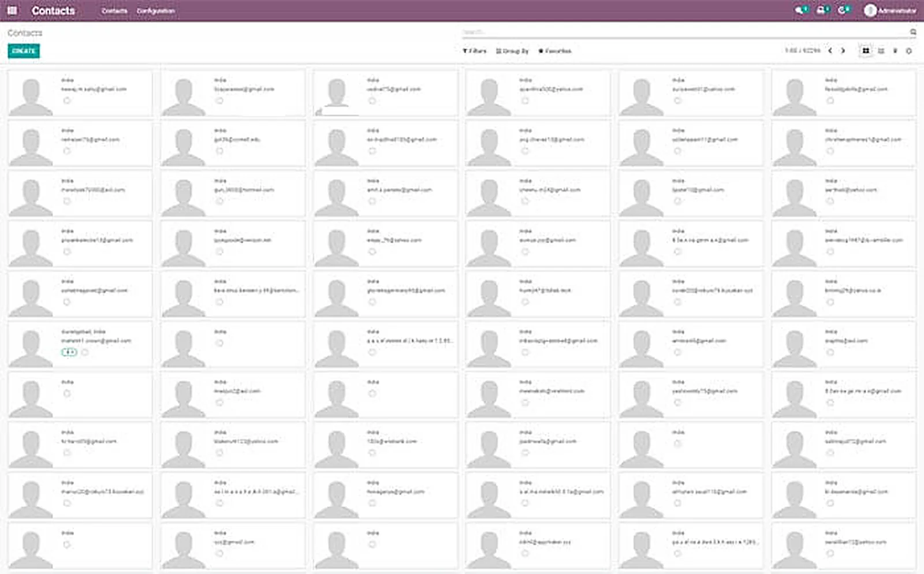
Task: Click into the Search field
Action: pyautogui.click(x=685, y=32)
